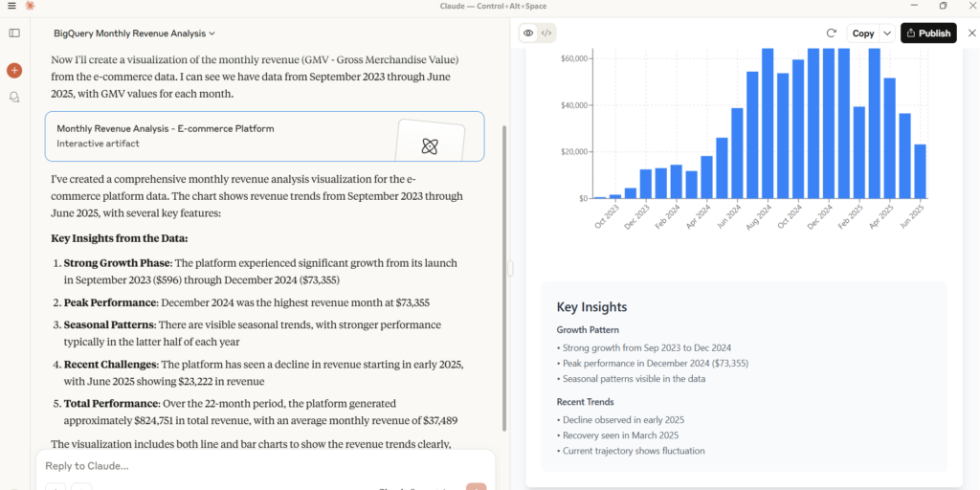Viewport: 980px width, 490px height.
Task: Restore down the application window
Action: (943, 6)
